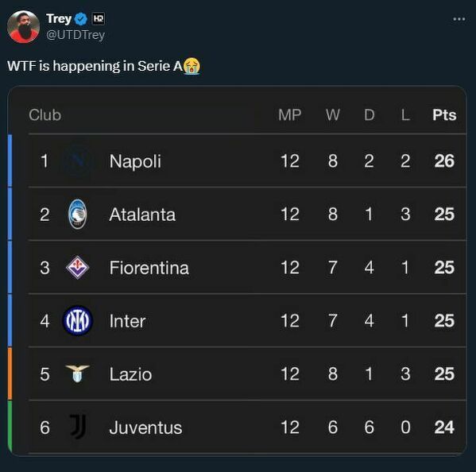Screen dimensions: 476x472
Task: Select the MP column header
Action: (x=289, y=115)
